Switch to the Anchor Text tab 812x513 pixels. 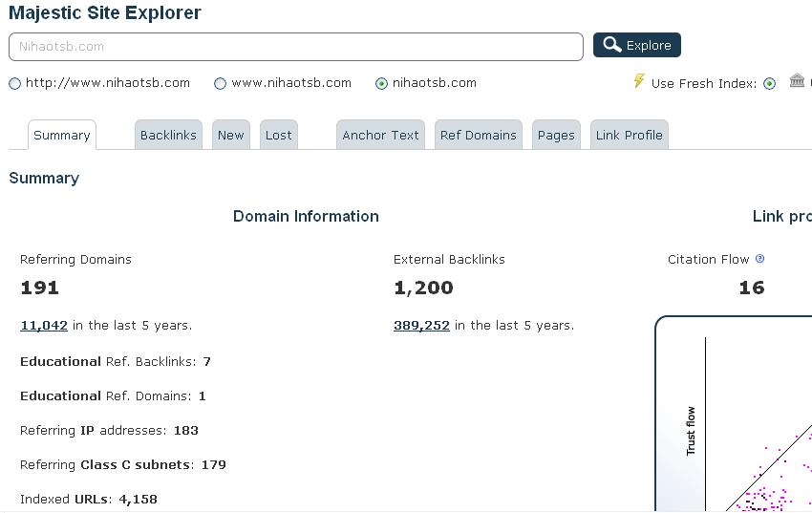[x=380, y=135]
